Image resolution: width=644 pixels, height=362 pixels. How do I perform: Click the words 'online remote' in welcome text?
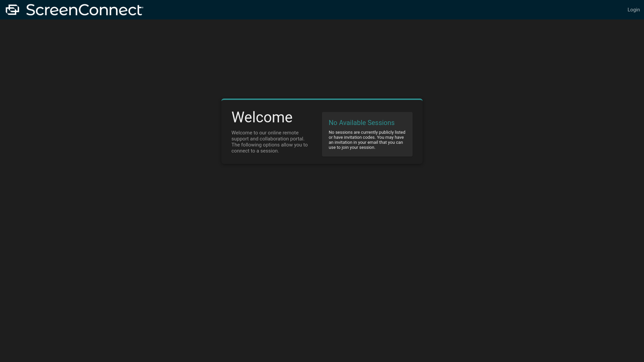(x=283, y=133)
